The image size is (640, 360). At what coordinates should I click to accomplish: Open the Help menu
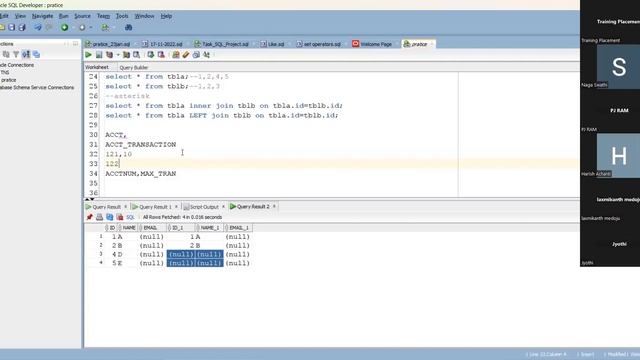(x=166, y=16)
